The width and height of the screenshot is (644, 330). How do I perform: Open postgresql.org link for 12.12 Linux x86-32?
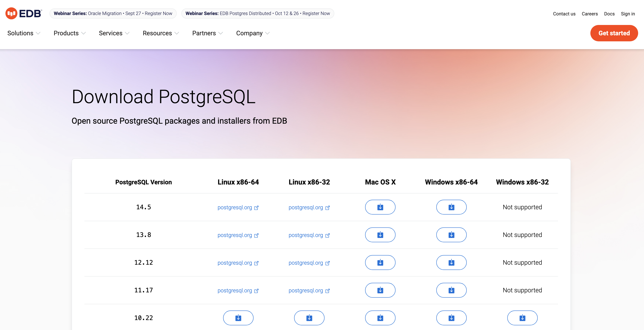(309, 263)
